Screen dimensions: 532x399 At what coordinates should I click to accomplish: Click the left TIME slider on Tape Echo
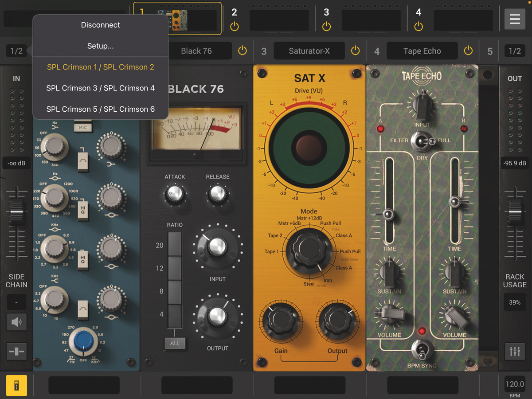point(388,215)
